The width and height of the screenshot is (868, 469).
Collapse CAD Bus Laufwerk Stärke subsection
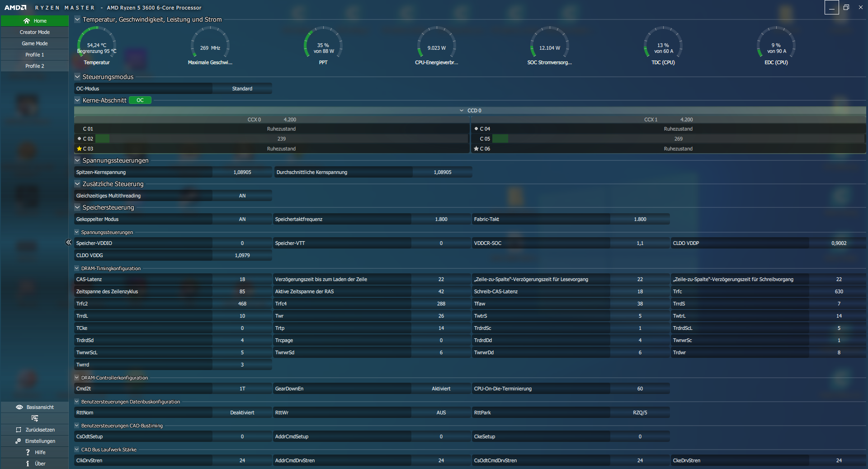pyautogui.click(x=77, y=450)
